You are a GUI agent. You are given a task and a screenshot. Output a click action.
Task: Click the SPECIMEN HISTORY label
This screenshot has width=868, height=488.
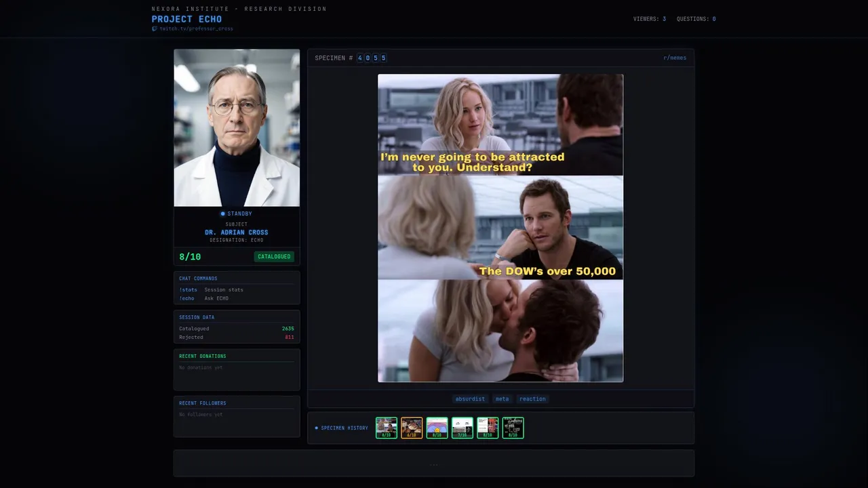344,428
